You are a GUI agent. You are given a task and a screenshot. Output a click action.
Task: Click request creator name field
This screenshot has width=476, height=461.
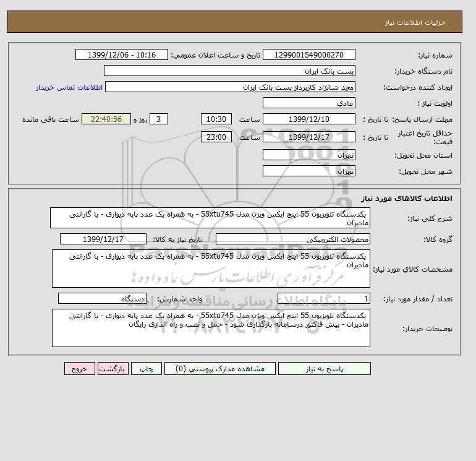230,87
